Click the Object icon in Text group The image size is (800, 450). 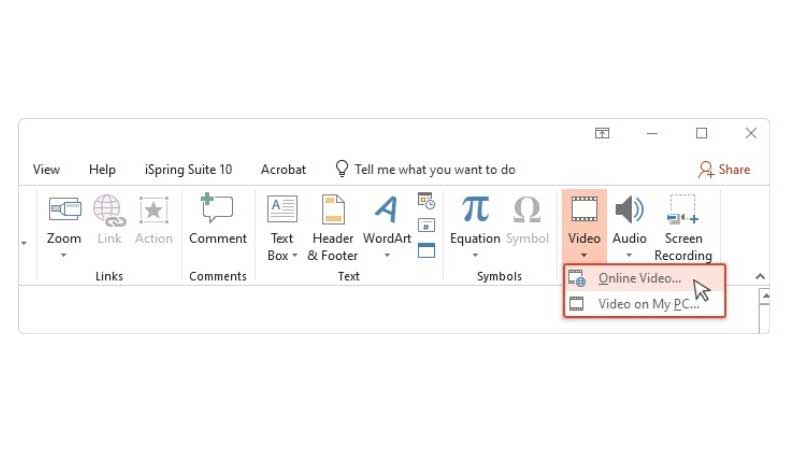pos(426,250)
